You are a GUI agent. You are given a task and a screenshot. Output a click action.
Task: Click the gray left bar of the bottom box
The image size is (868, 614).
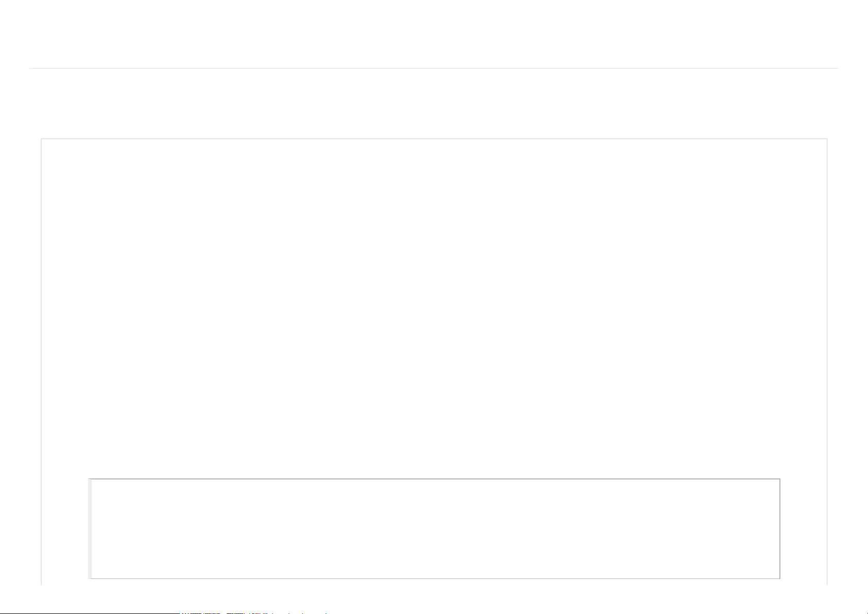(90, 528)
